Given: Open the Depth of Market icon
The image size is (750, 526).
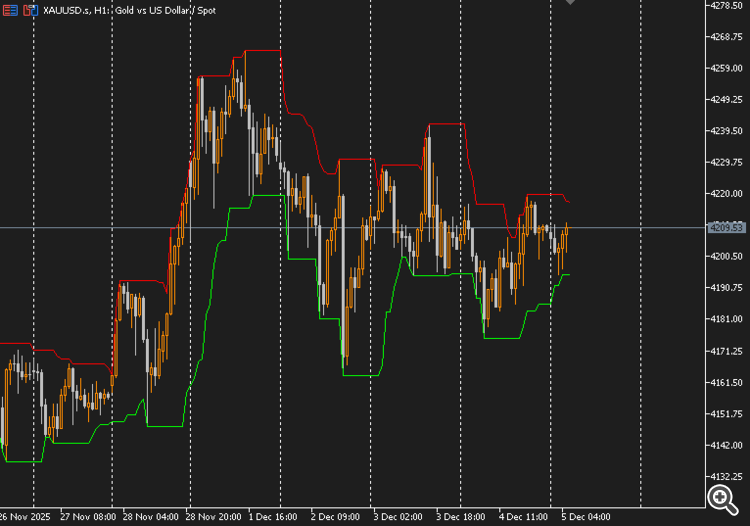Looking at the screenshot, I should pos(10,10).
